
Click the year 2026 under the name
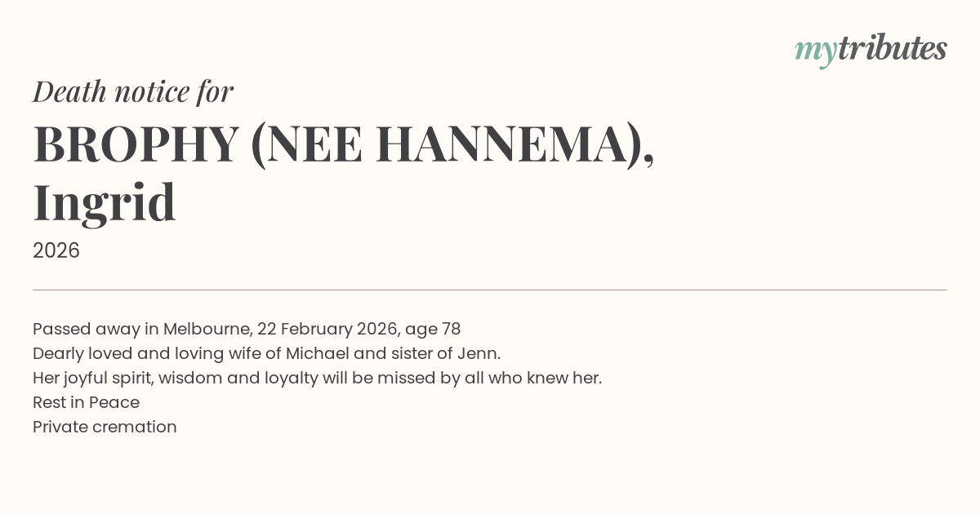click(56, 250)
